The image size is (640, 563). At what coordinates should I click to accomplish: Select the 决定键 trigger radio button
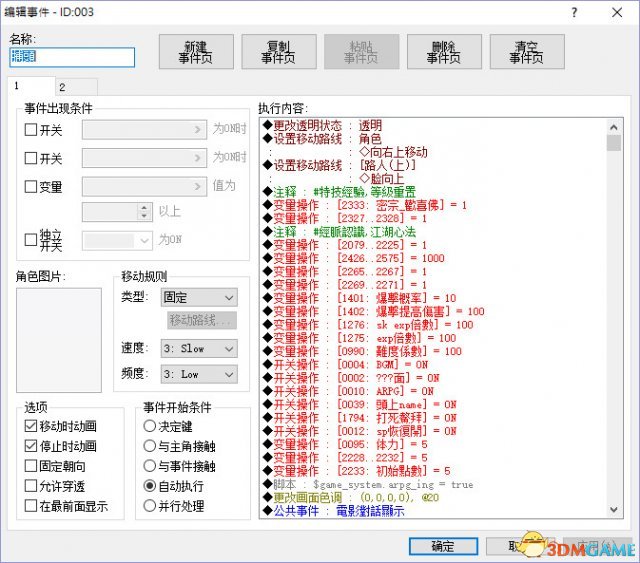click(148, 427)
